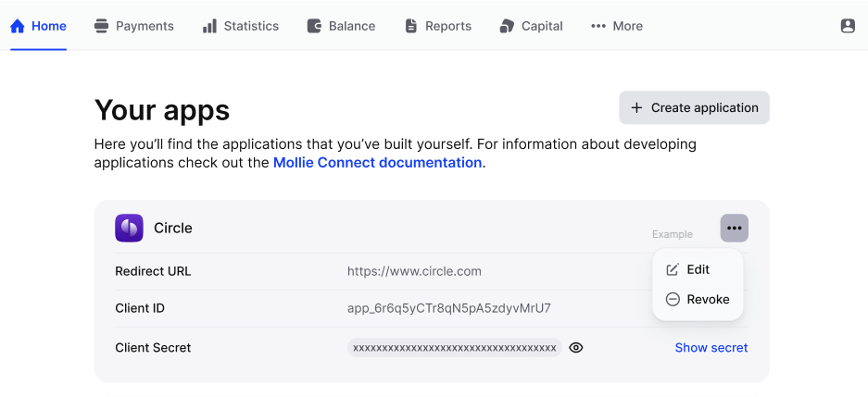The image size is (868, 397).
Task: Click the Client ID value text
Action: coord(449,308)
